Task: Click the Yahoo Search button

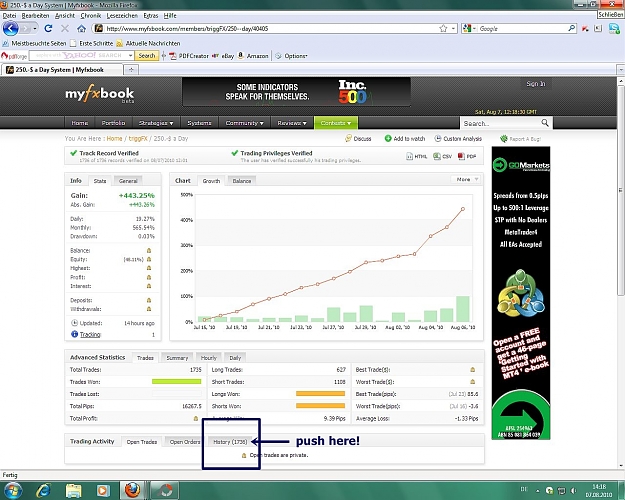Action: (147, 56)
